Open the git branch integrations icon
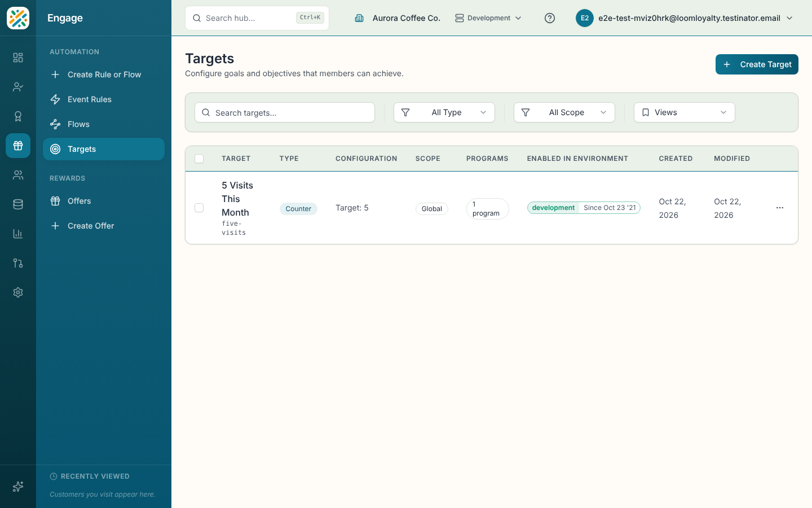This screenshot has height=508, width=812. [x=18, y=263]
